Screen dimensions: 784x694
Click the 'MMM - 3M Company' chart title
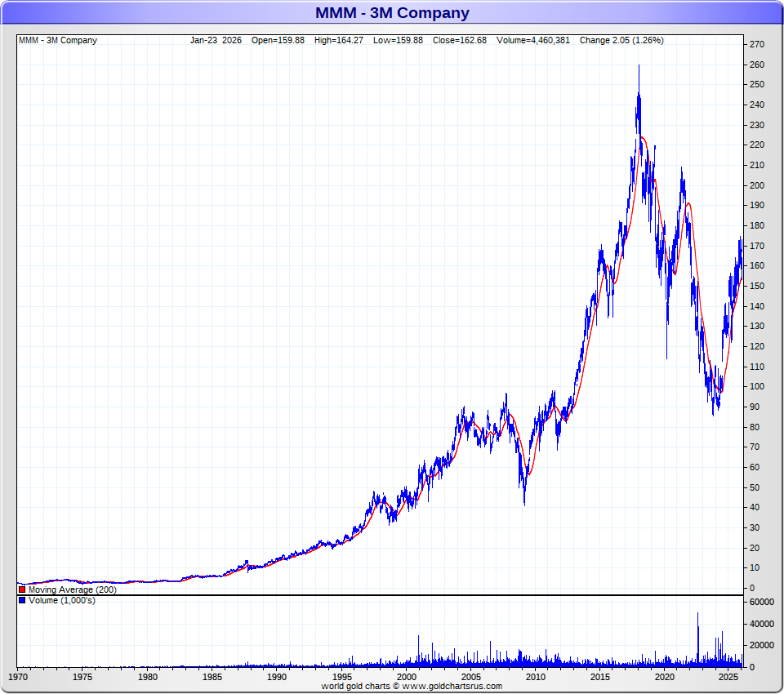point(393,12)
